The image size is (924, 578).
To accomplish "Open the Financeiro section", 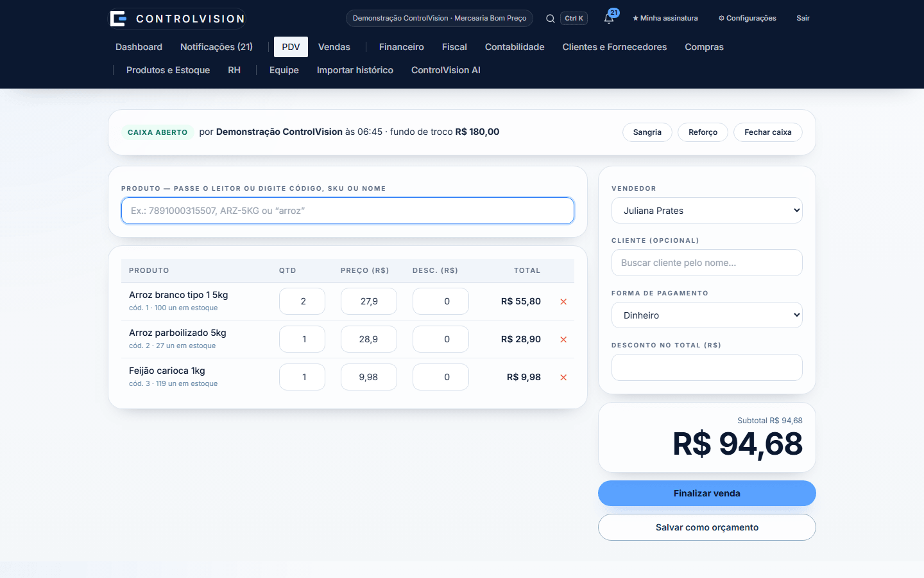I will tap(402, 47).
